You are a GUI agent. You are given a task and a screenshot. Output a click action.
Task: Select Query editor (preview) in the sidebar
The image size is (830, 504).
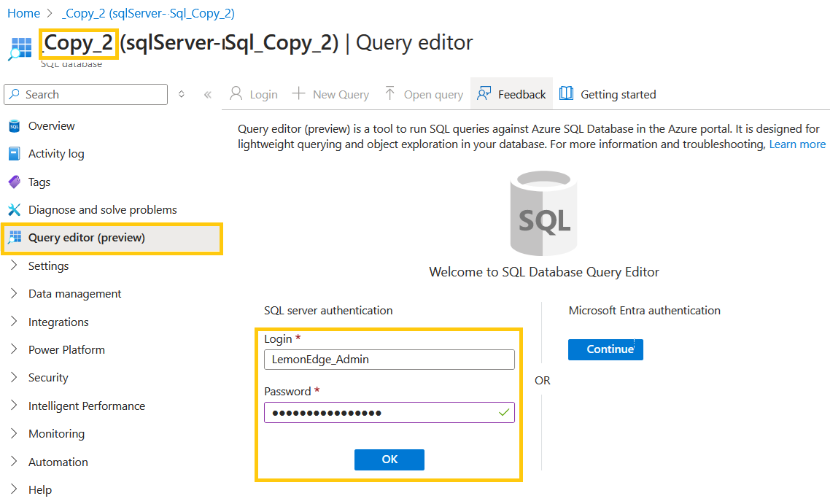[x=112, y=238]
